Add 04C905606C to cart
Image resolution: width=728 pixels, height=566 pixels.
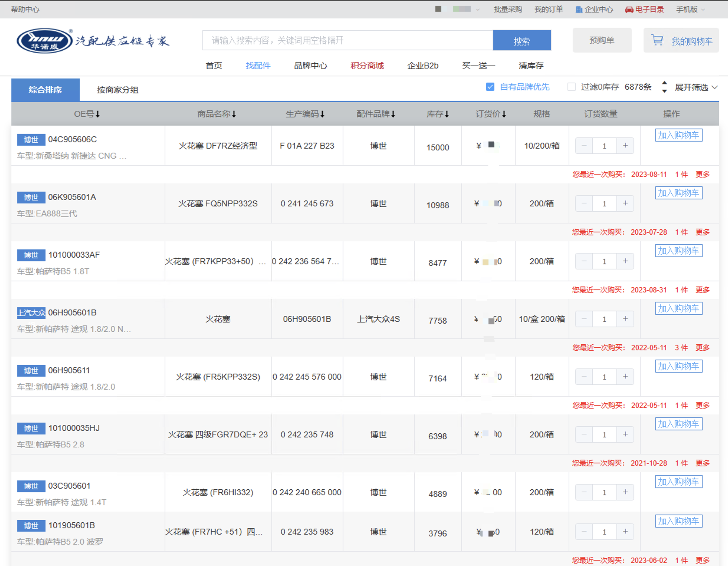click(x=678, y=135)
